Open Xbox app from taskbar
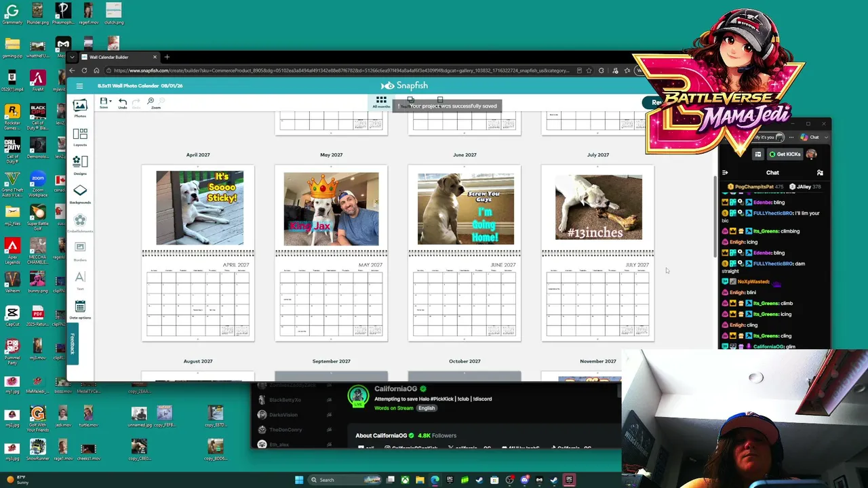This screenshot has width=868, height=488. click(x=406, y=480)
